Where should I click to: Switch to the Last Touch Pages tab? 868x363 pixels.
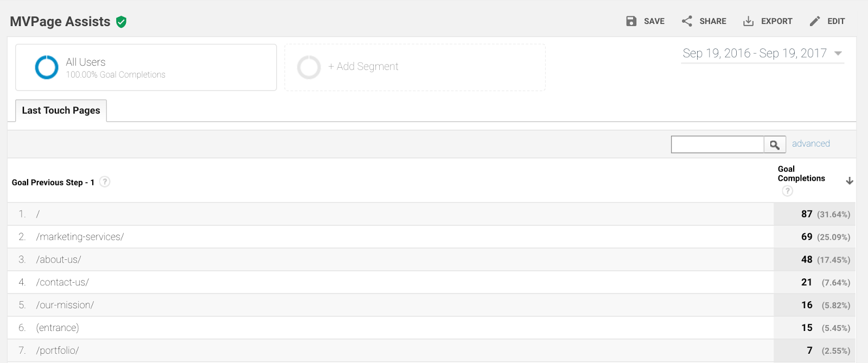pos(61,110)
